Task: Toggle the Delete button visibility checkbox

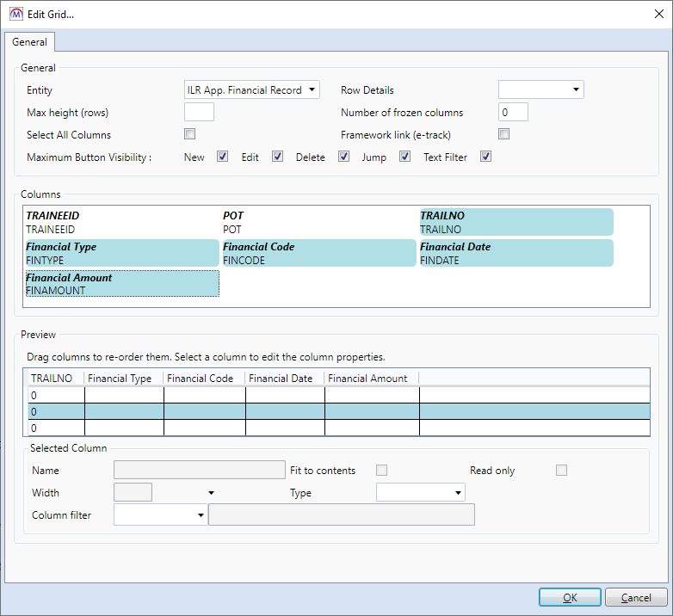Action: (x=343, y=157)
